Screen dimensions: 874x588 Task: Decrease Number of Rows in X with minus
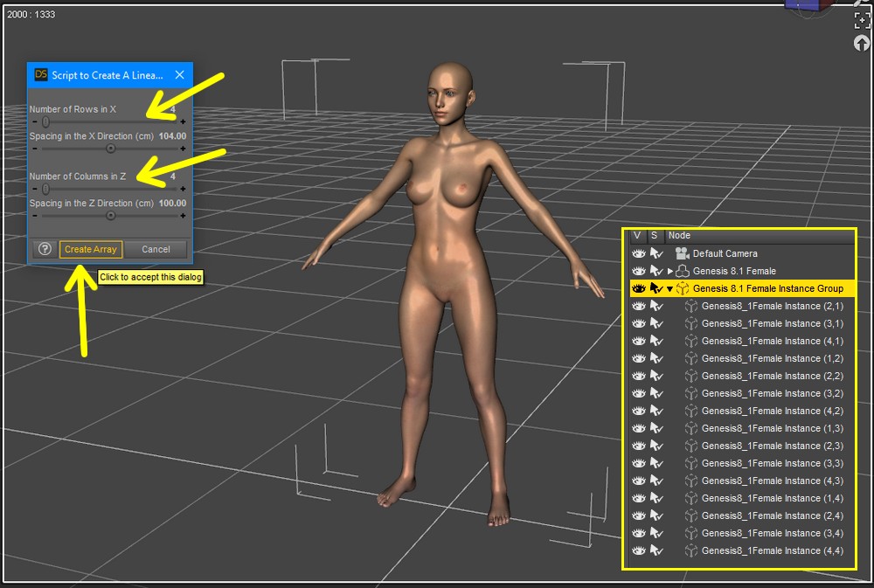pyautogui.click(x=35, y=121)
